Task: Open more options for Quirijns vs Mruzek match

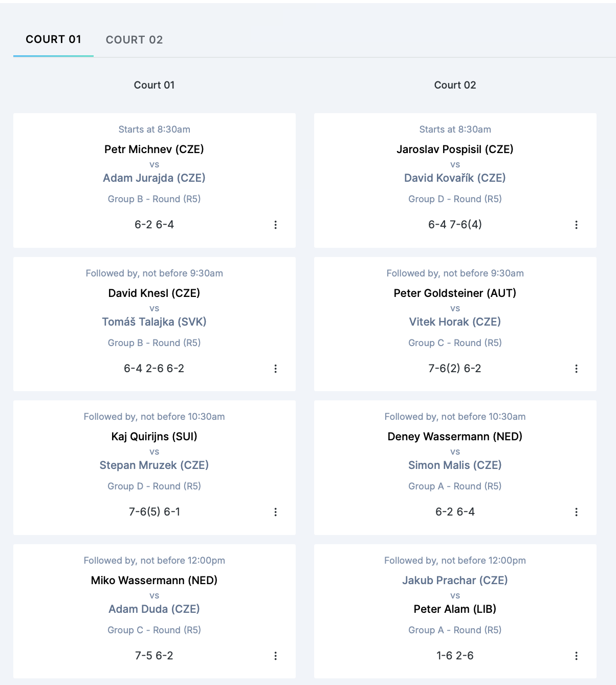Action: [275, 512]
